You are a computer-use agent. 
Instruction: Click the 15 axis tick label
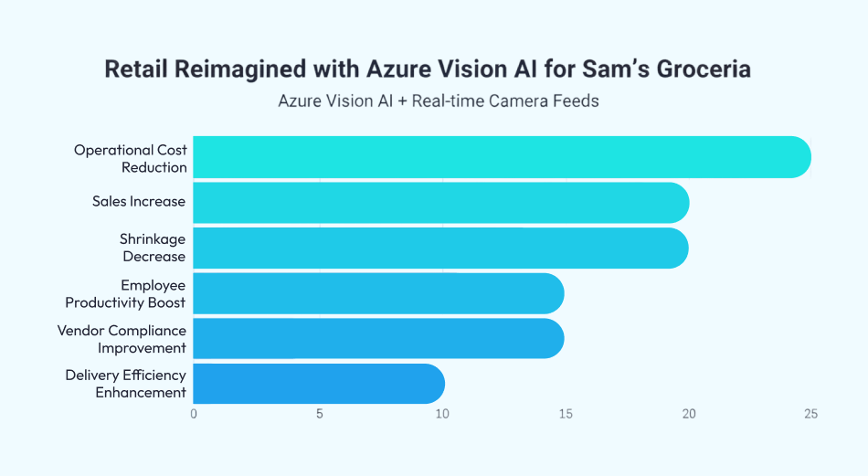coord(566,414)
